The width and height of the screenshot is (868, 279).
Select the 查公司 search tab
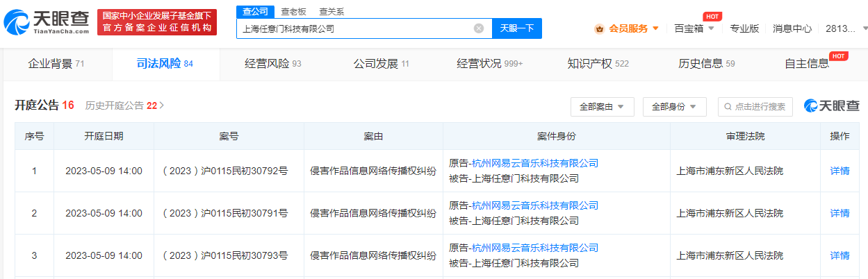pos(254,11)
